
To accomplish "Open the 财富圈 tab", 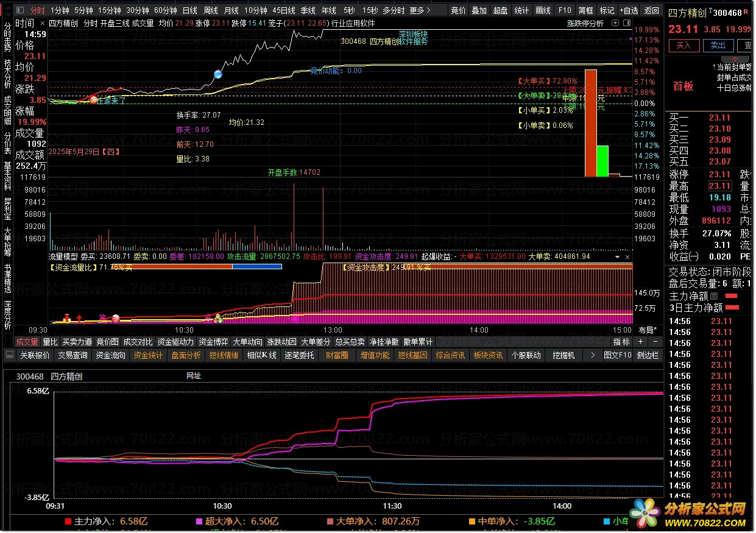I will tap(337, 355).
